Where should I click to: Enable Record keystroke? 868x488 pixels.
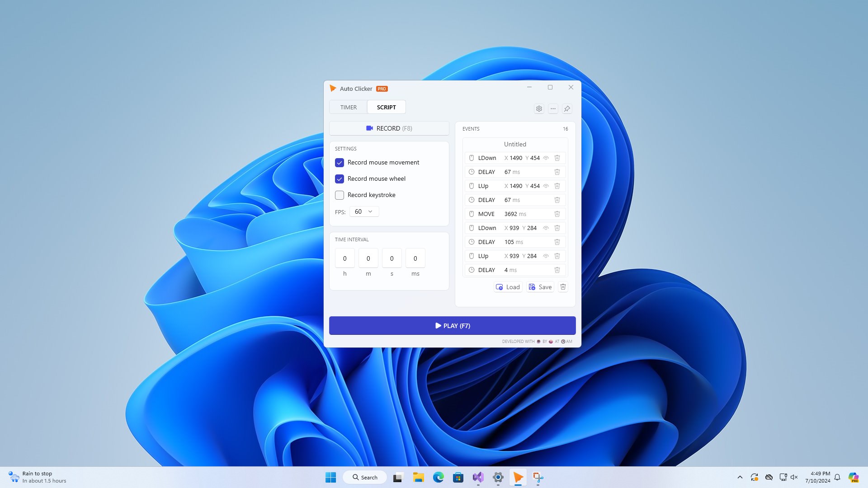coord(340,195)
